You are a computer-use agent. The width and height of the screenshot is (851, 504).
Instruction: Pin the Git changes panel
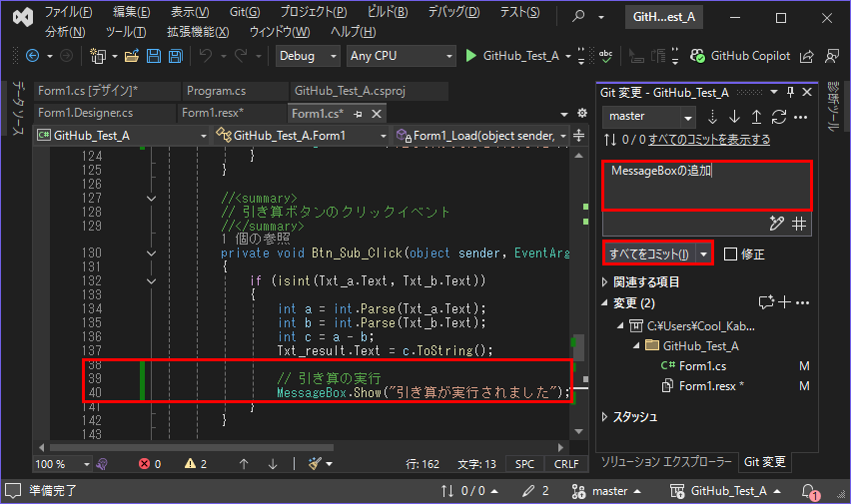pos(791,92)
